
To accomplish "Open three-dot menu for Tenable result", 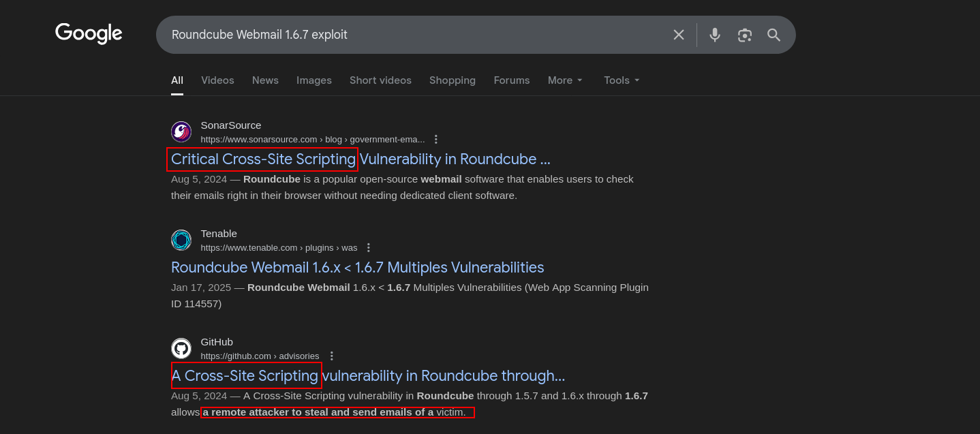I will (369, 247).
